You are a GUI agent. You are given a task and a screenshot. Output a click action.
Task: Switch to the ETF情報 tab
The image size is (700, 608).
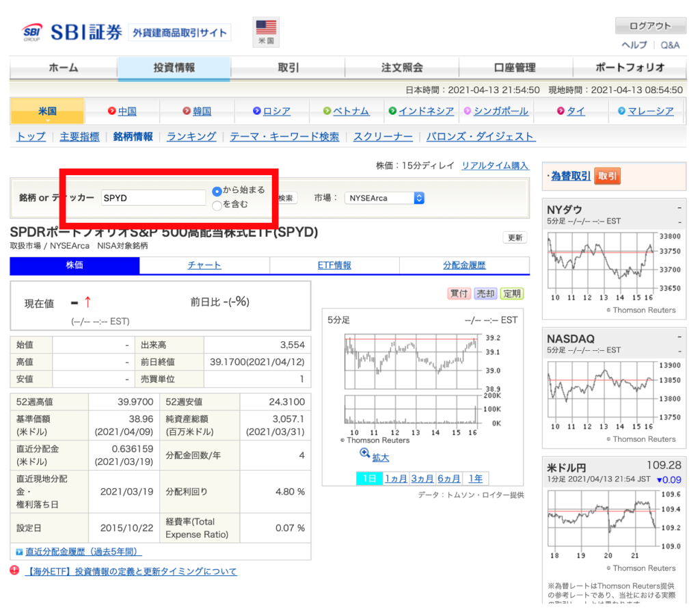(334, 265)
